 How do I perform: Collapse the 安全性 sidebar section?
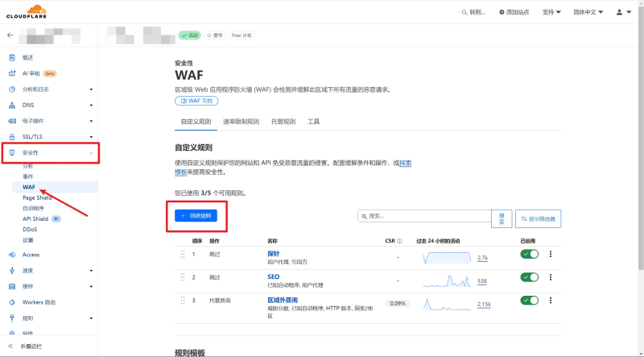pyautogui.click(x=91, y=152)
